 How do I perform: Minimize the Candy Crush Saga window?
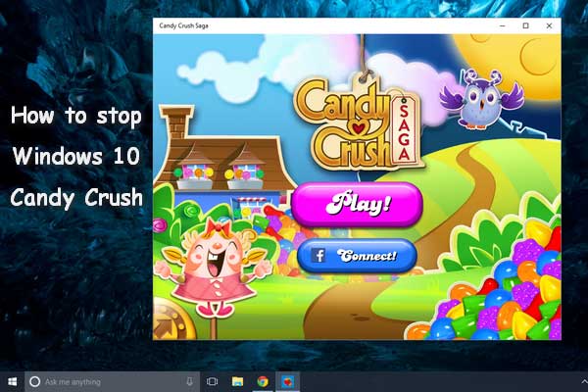503,25
